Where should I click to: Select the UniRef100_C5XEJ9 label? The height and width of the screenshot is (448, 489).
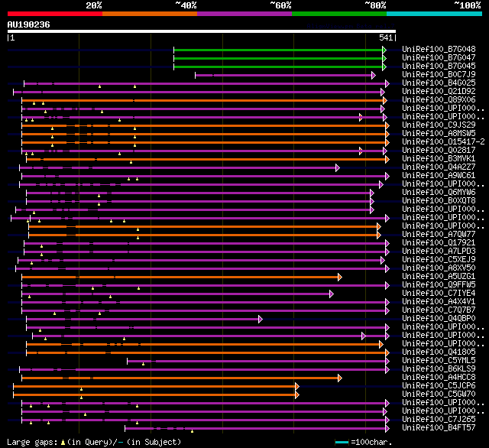[x=439, y=259]
